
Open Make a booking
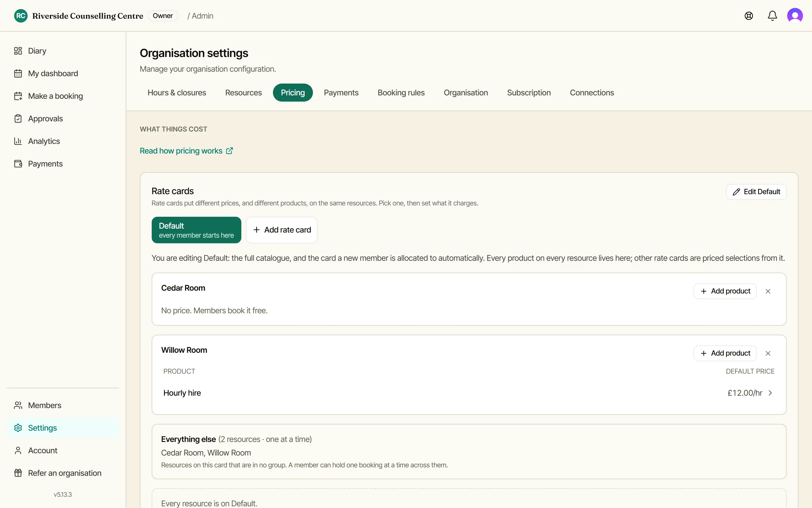(x=63, y=96)
